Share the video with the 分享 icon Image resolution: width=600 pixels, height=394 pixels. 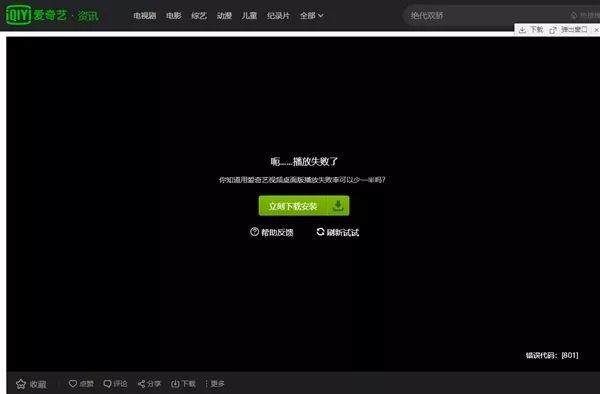point(142,384)
